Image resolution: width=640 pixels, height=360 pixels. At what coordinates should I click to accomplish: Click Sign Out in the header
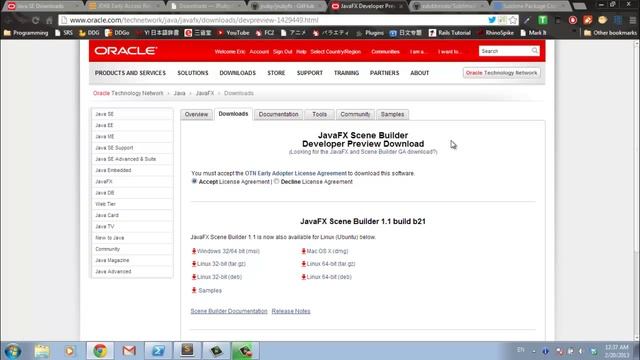282,52
